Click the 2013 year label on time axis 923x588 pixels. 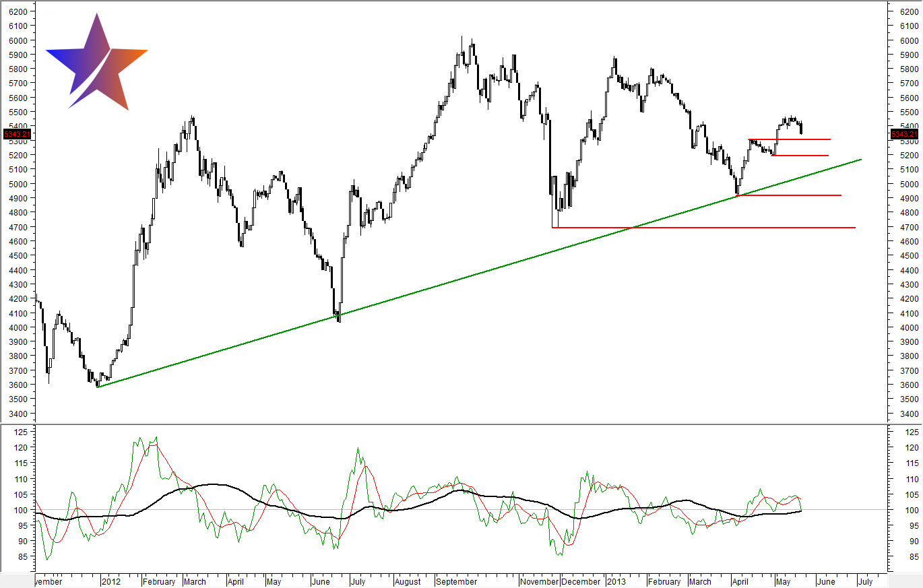tap(615, 581)
